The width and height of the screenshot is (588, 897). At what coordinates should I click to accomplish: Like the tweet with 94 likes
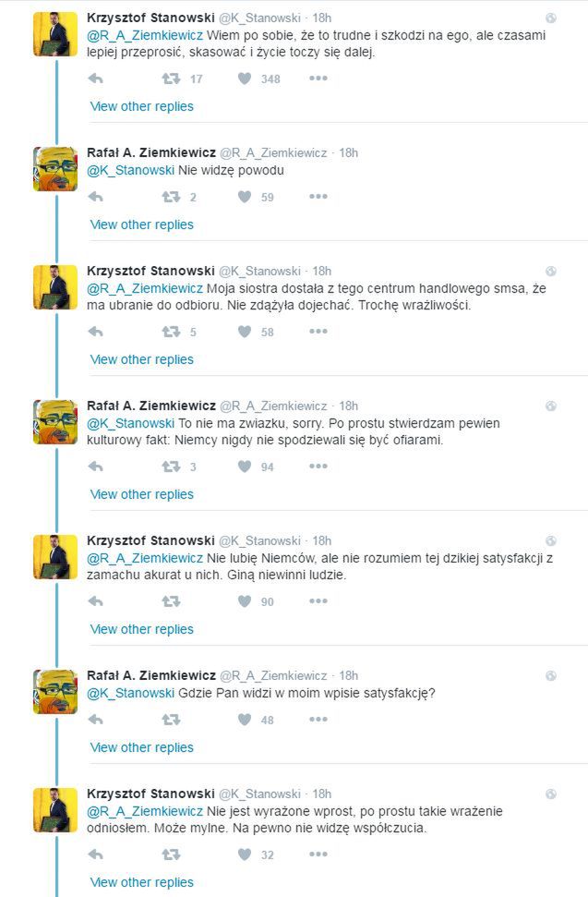(x=245, y=467)
